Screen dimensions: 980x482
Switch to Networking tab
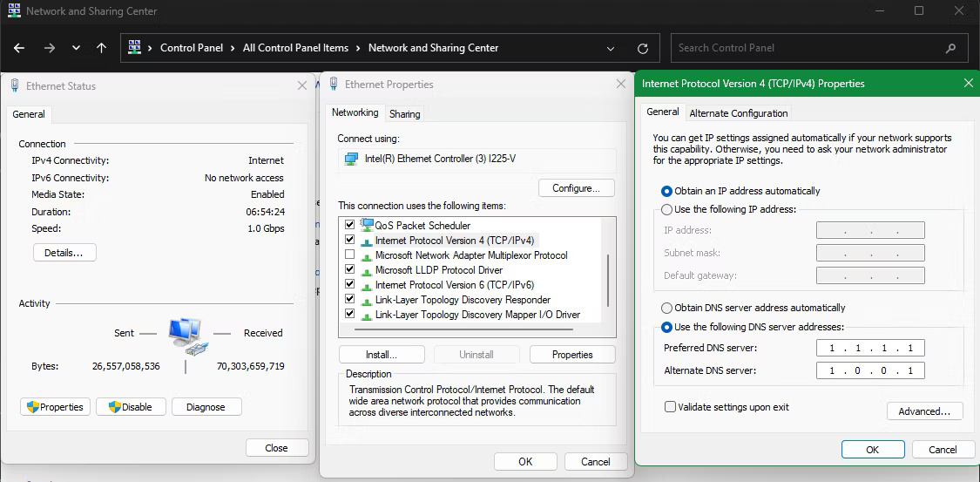coord(355,112)
